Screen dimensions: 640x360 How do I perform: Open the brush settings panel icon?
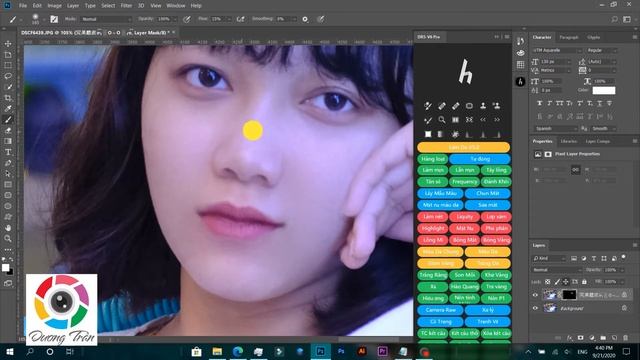(54, 19)
